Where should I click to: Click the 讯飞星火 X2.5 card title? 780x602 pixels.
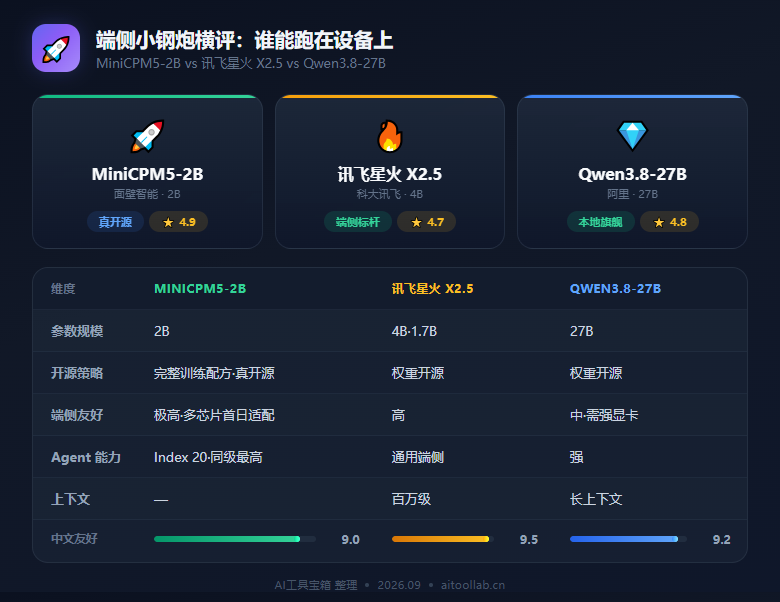(x=390, y=174)
